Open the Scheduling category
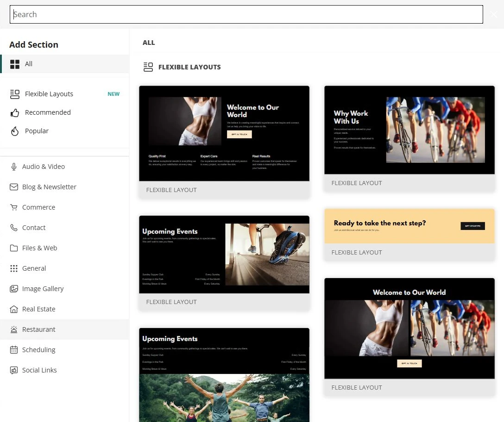 (x=64, y=350)
